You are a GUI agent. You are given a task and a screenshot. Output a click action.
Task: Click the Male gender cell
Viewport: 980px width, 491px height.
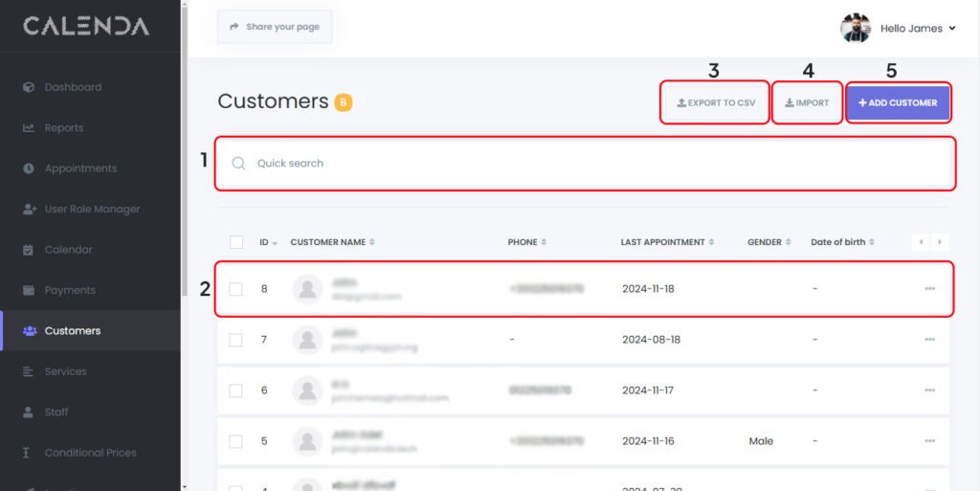[x=761, y=441]
